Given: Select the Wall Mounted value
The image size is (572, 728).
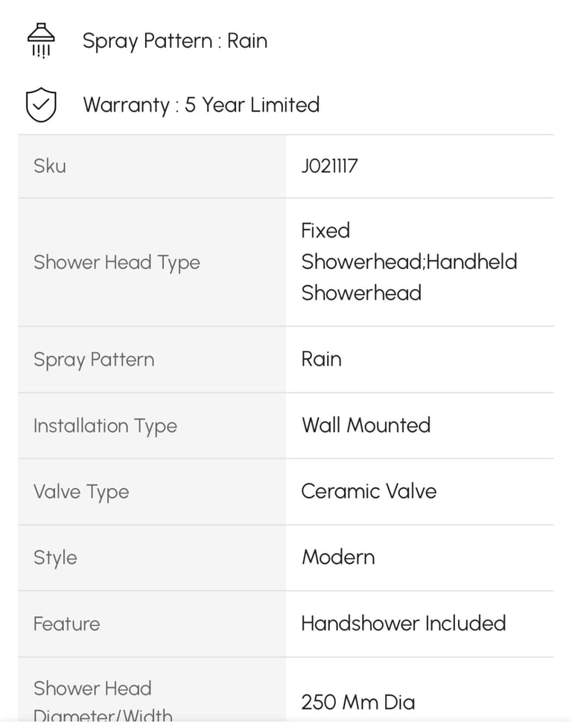Looking at the screenshot, I should [x=366, y=425].
